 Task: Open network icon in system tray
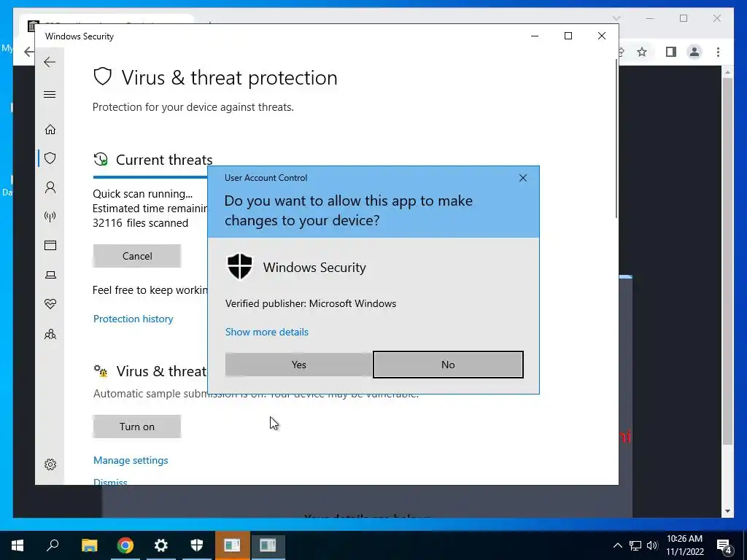coord(635,545)
